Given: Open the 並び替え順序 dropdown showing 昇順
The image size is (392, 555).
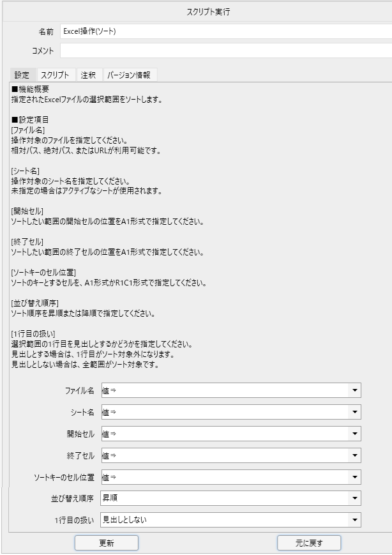Looking at the screenshot, I should point(230,499).
